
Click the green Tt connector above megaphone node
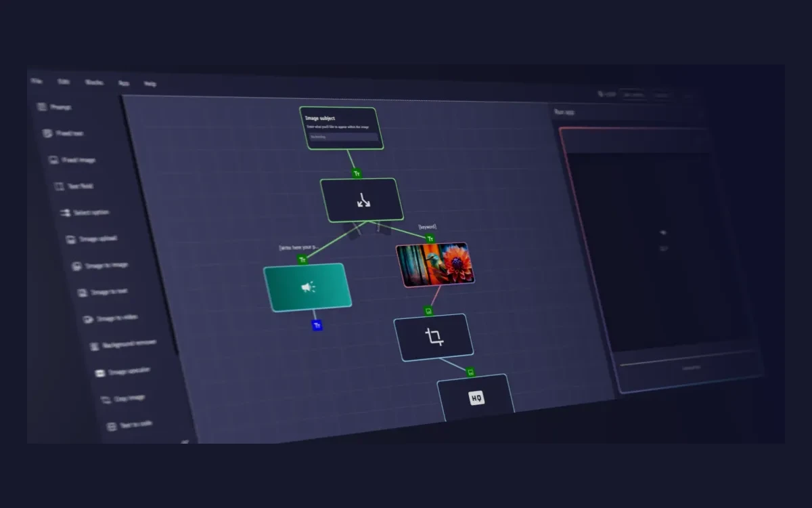tap(302, 259)
